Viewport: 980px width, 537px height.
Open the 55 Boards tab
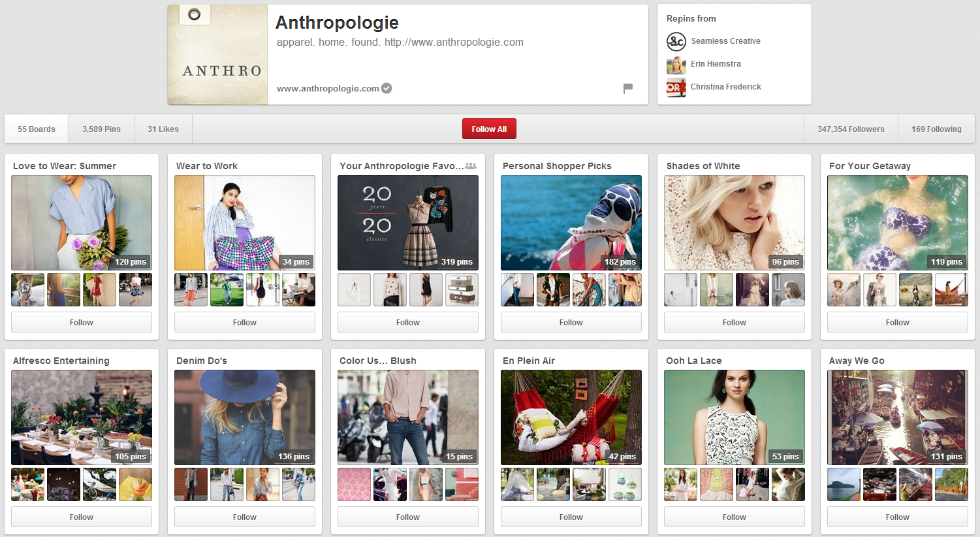(x=37, y=129)
